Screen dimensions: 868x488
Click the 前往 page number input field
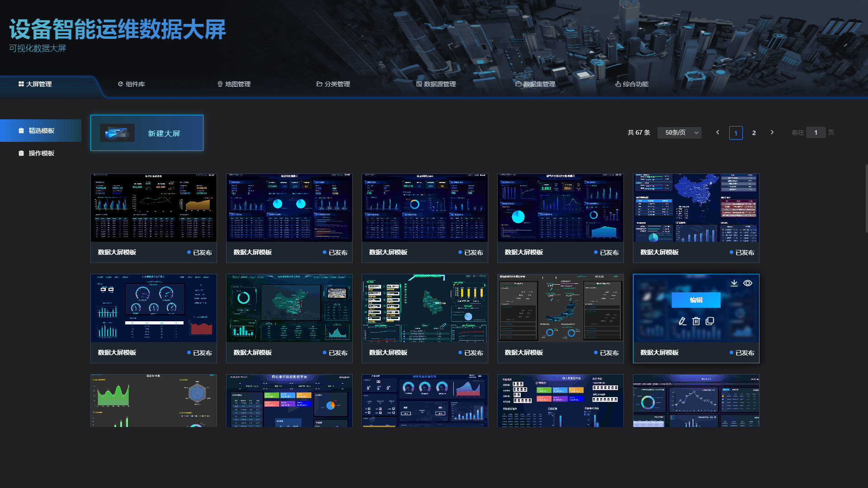click(816, 132)
